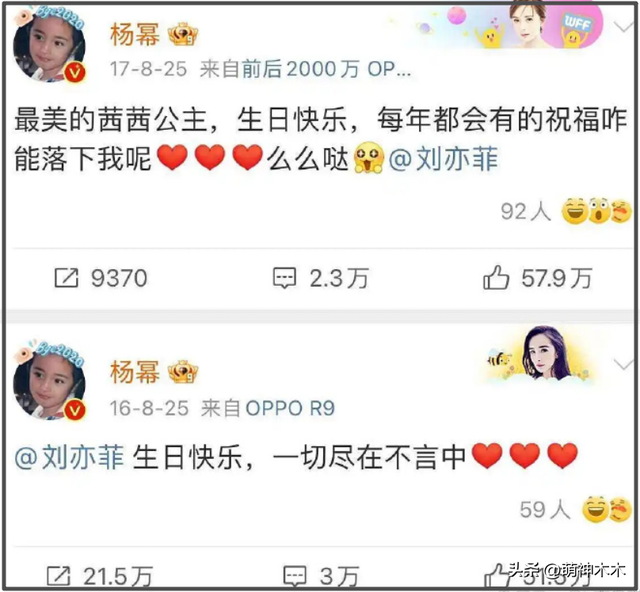View the 59人 emoji reactions

click(x=576, y=509)
